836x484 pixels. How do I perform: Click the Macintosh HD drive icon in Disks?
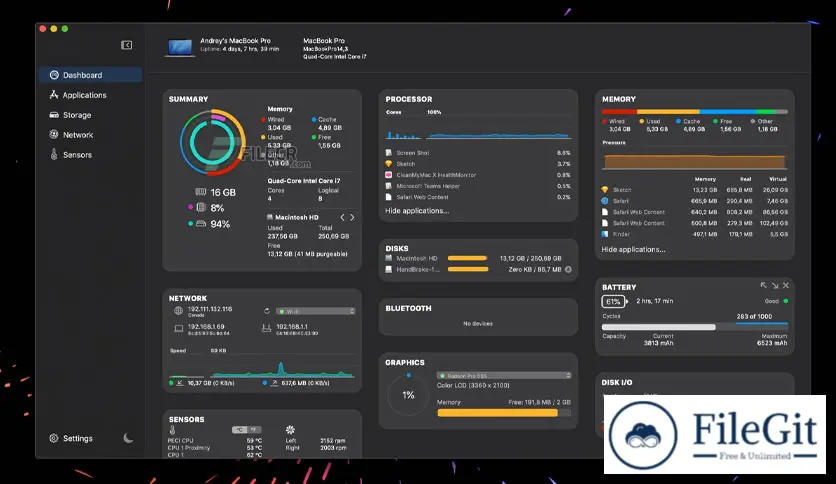coord(389,258)
